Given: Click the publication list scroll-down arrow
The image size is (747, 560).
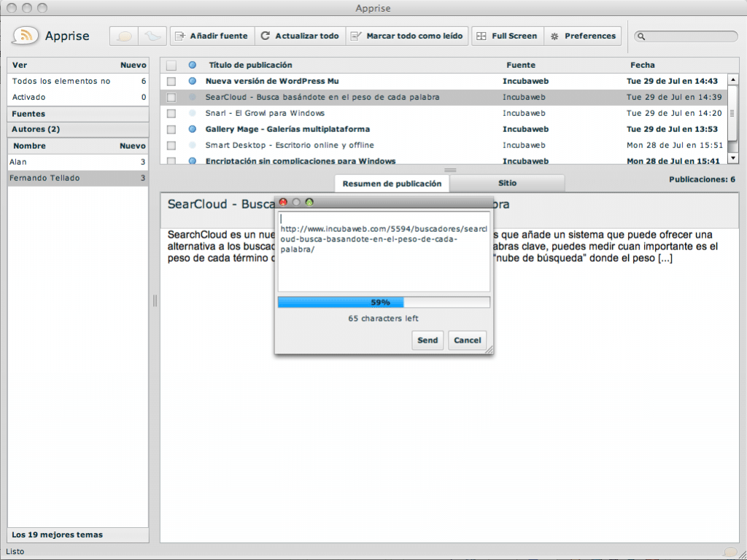Looking at the screenshot, I should (733, 157).
